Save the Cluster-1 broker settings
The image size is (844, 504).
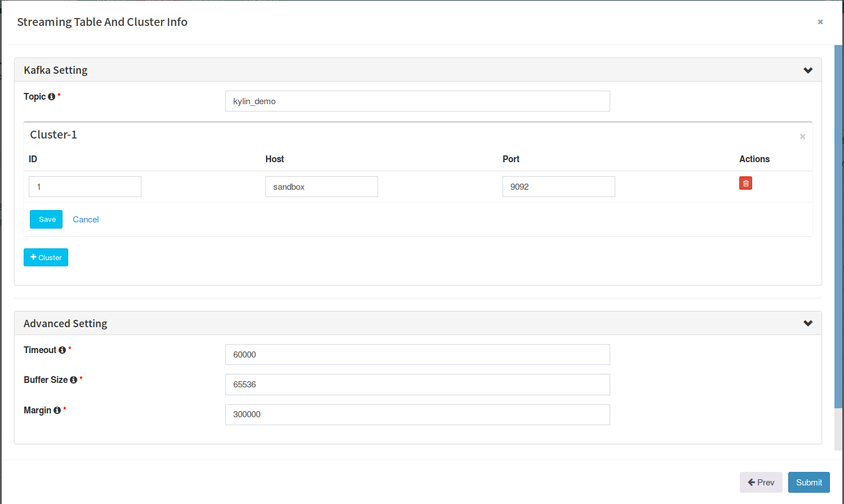[46, 220]
